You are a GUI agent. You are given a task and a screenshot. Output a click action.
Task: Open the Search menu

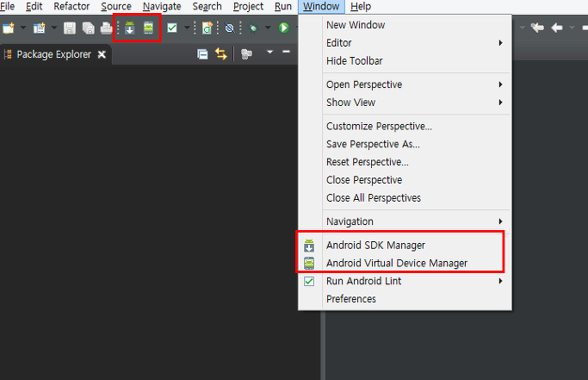click(x=207, y=6)
